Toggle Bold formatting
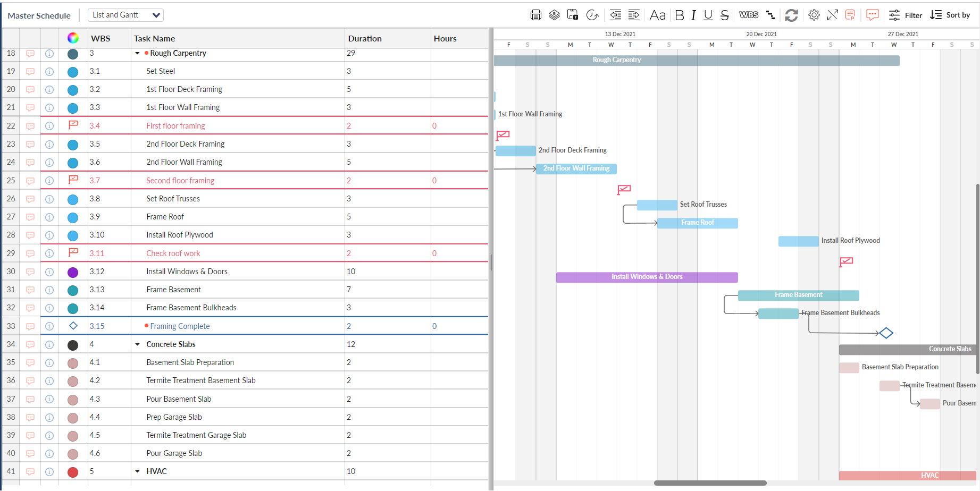This screenshot has width=980, height=491. pyautogui.click(x=679, y=15)
